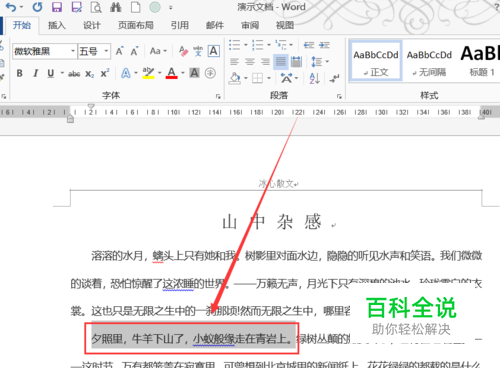Toggle italic formatting
500x368 pixels.
coord(35,73)
